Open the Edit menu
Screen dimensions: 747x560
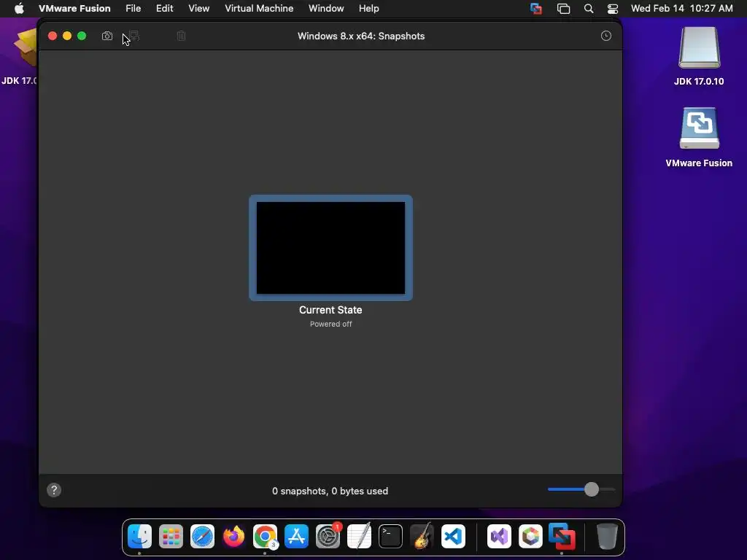[x=164, y=9]
